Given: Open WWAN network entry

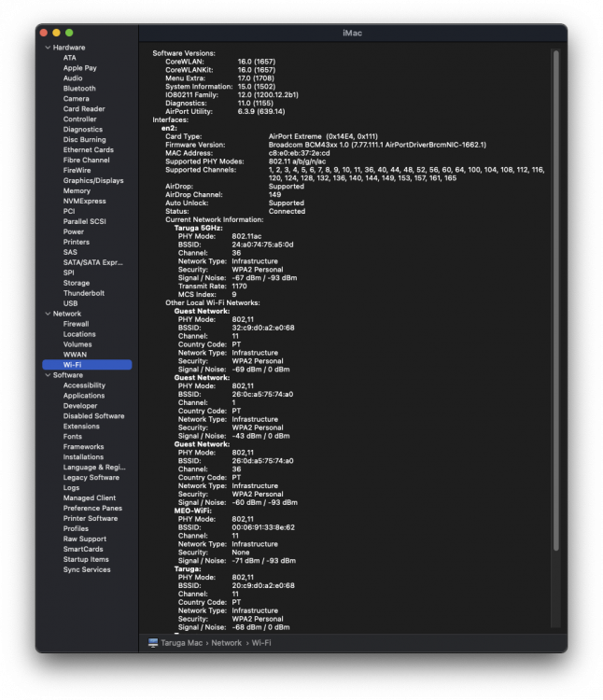Looking at the screenshot, I should point(75,355).
